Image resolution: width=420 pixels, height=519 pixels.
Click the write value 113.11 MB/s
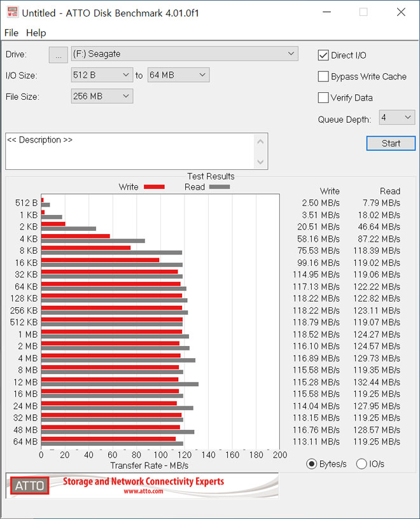[316, 442]
